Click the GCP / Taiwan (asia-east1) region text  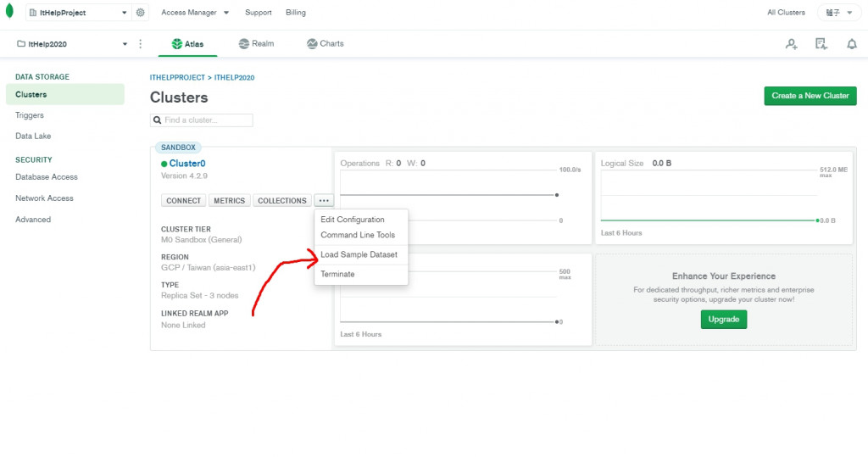click(x=209, y=268)
